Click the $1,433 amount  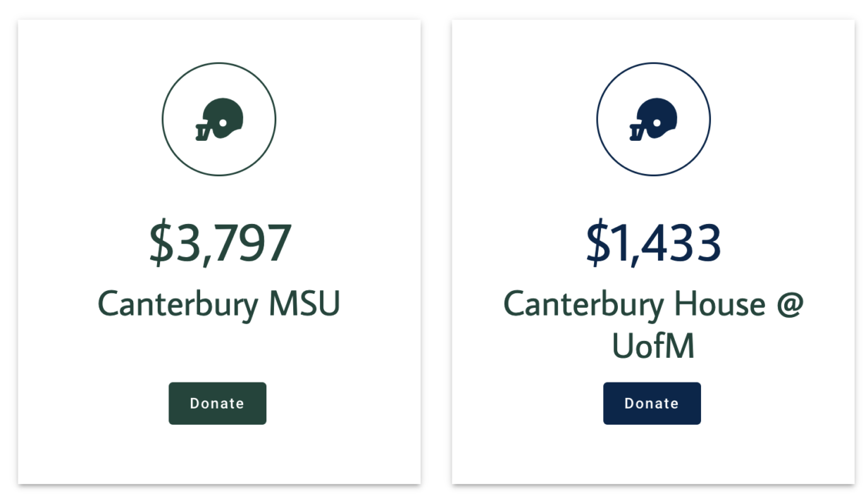(654, 244)
